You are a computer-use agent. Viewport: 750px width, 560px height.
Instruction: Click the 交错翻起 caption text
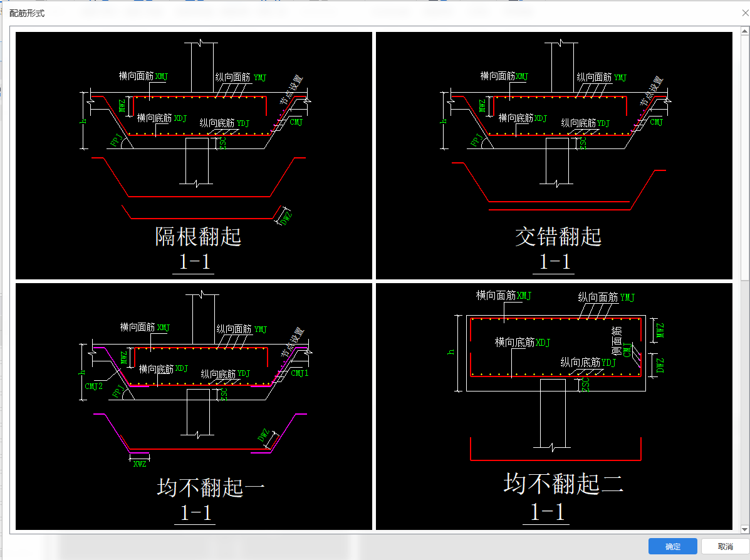[x=558, y=237]
